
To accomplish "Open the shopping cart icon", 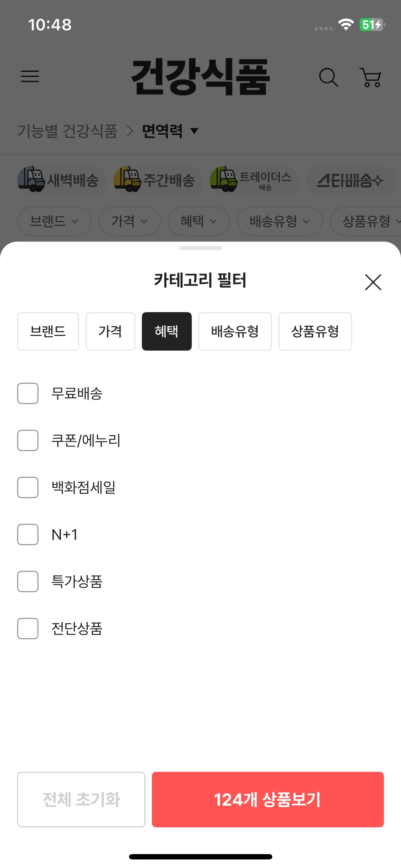I will pyautogui.click(x=371, y=77).
